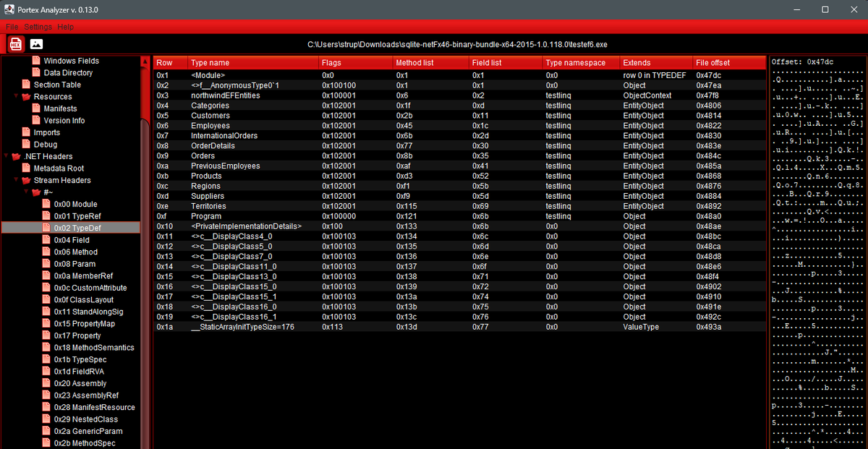
Task: Select 0x2b MethodSpec tree entry
Action: (85, 443)
